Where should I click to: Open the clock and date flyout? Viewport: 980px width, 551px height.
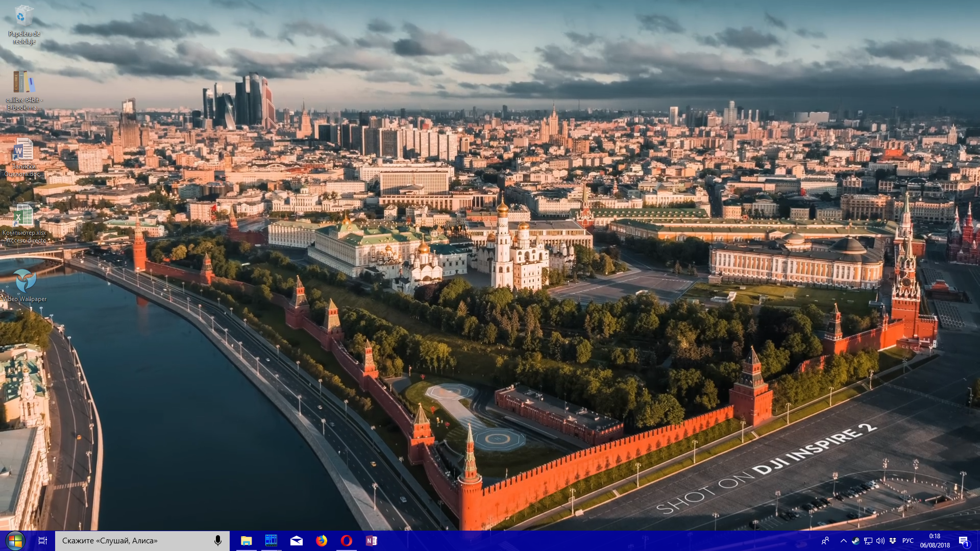[935, 541]
